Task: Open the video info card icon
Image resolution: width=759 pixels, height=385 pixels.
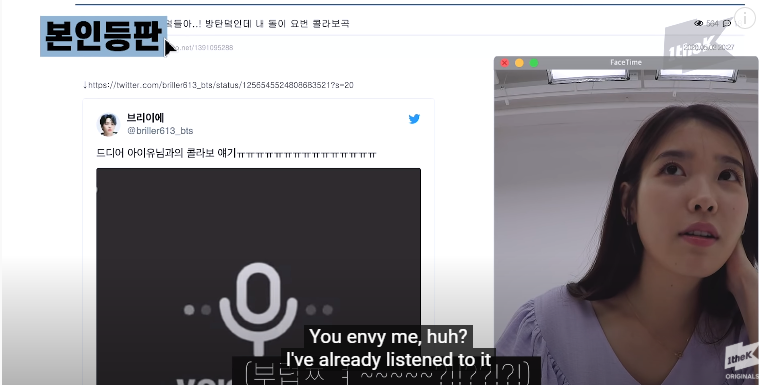Action: (x=745, y=18)
